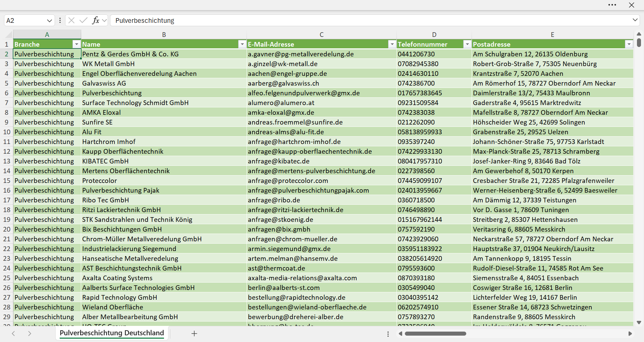Image resolution: width=644 pixels, height=342 pixels.
Task: Click vertical scrollbar up arrow
Action: pyautogui.click(x=639, y=34)
